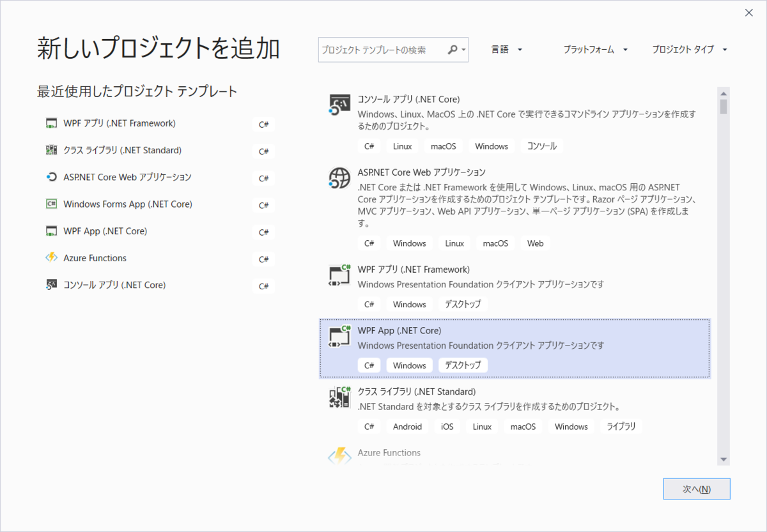Click the WPF アプリ (.NET Framework) icon in recent templates
The height and width of the screenshot is (532, 767).
(x=52, y=123)
